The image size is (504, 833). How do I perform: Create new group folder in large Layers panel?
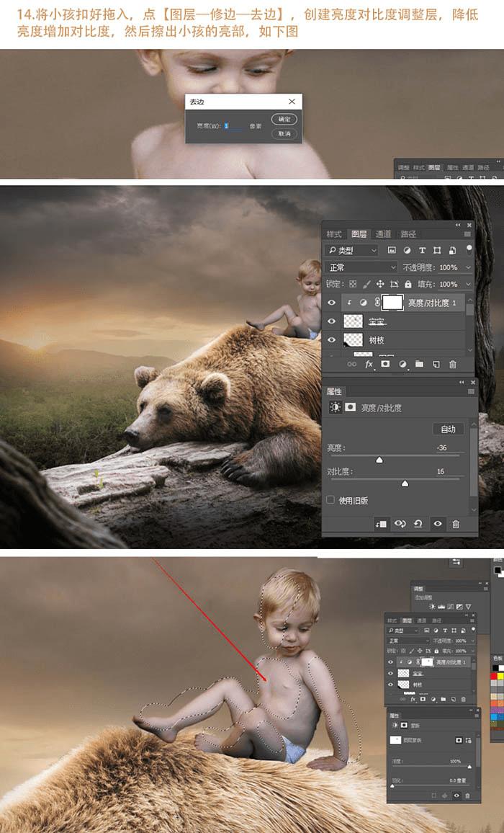420,365
